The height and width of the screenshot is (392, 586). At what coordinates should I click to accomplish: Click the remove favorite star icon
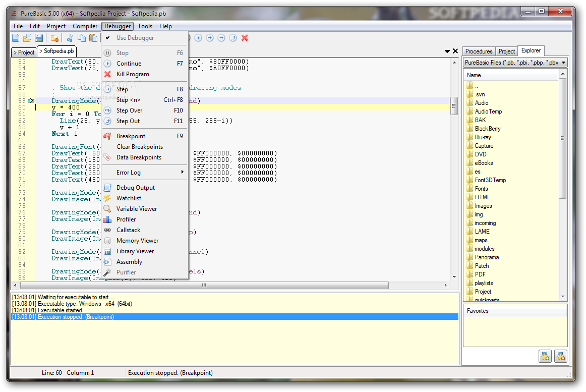(x=561, y=357)
